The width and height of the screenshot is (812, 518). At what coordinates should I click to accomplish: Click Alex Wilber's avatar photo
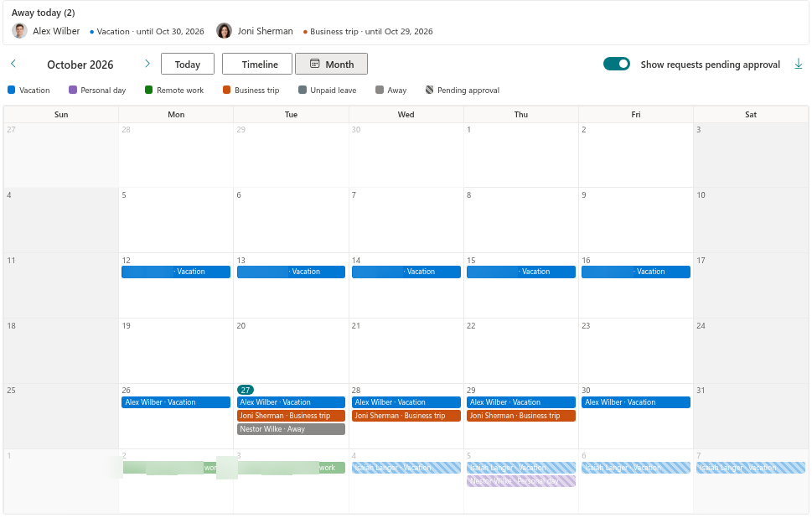coord(19,31)
